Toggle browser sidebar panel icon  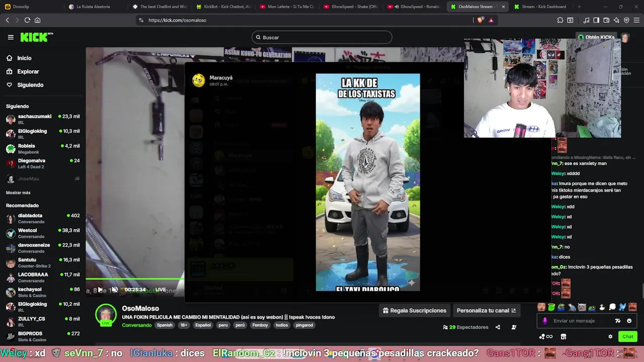pyautogui.click(x=596, y=20)
